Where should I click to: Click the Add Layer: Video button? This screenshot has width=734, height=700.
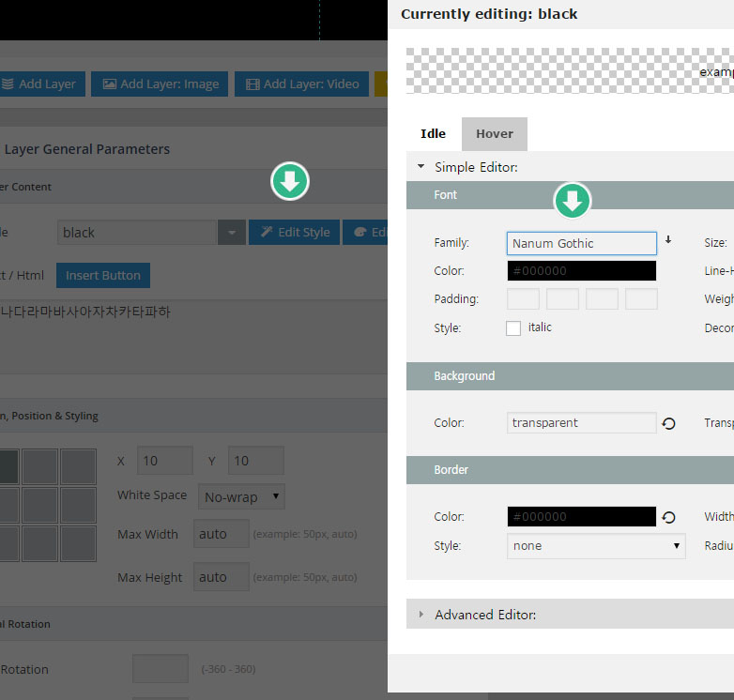click(x=301, y=84)
